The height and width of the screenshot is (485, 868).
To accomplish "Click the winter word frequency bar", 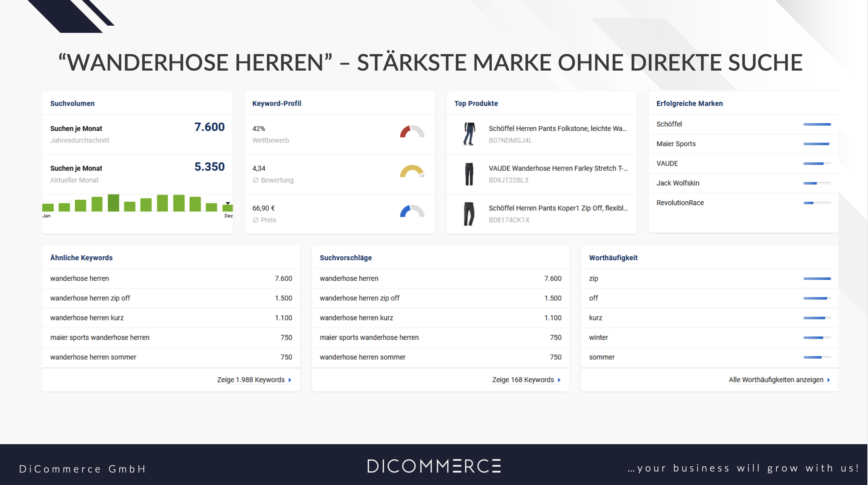I will click(817, 337).
